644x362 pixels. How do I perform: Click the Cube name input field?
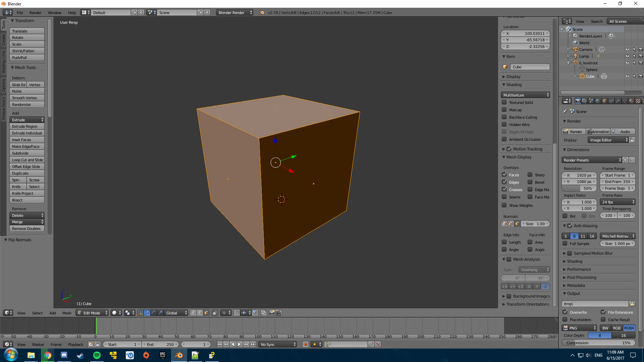(x=530, y=67)
